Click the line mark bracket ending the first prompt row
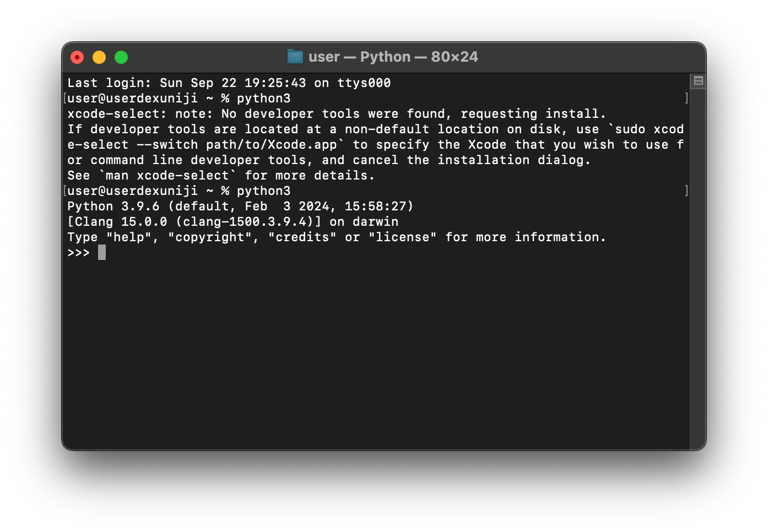 coord(686,98)
